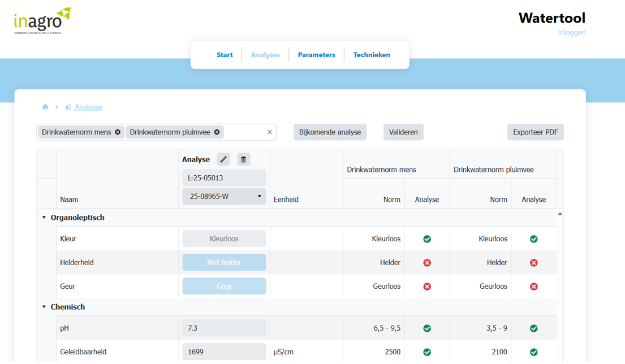The width and height of the screenshot is (625, 364).
Task: Click the inagro logo
Action: click(42, 21)
